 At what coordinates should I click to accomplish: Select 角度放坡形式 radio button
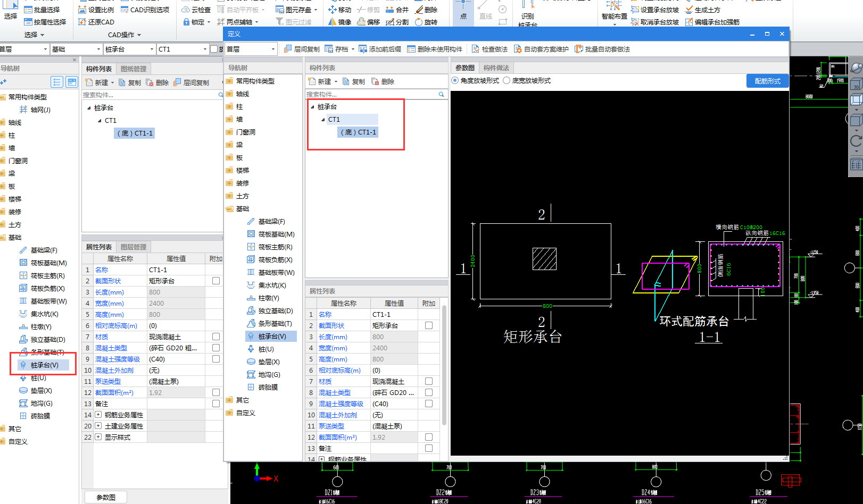coord(455,81)
